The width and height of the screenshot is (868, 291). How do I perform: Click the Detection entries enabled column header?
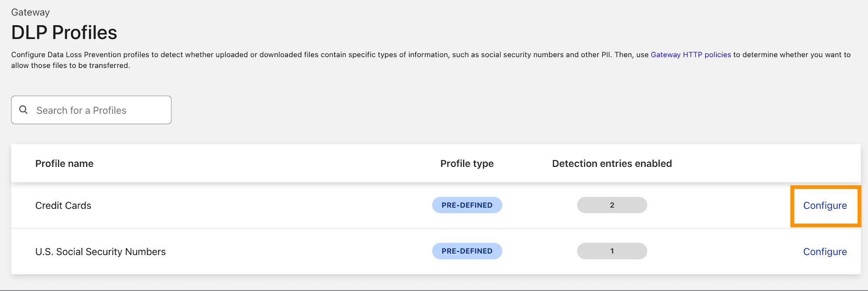pyautogui.click(x=612, y=163)
